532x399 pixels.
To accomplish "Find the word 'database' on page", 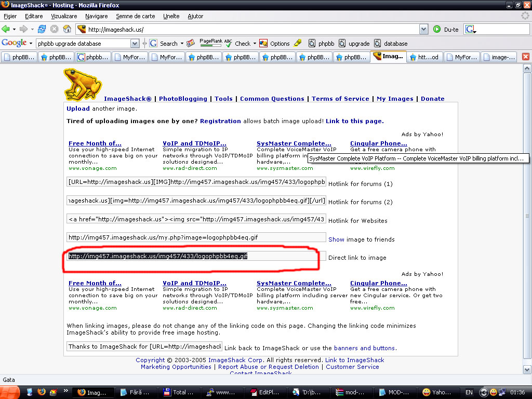I will click(391, 44).
